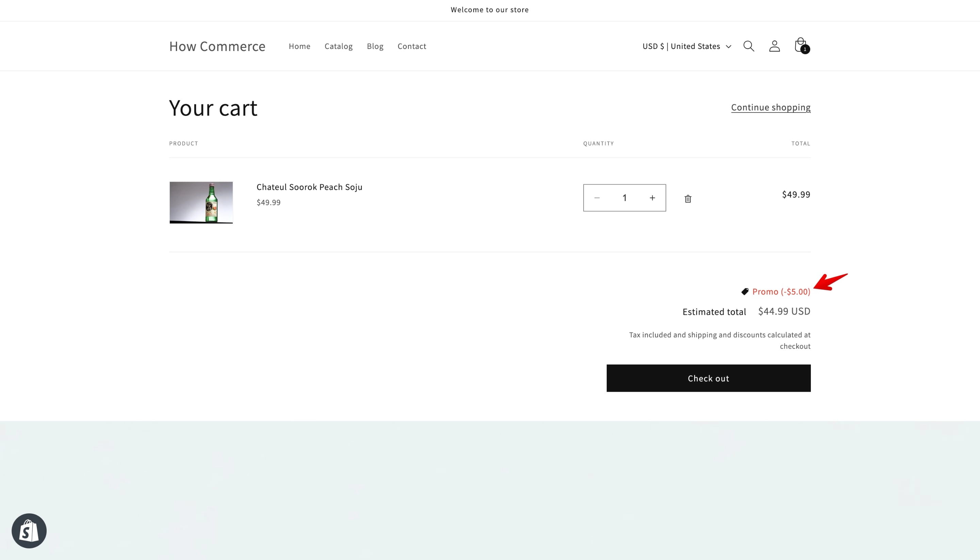The image size is (980, 560).
Task: Click the QUANTITY column header
Action: (x=598, y=143)
